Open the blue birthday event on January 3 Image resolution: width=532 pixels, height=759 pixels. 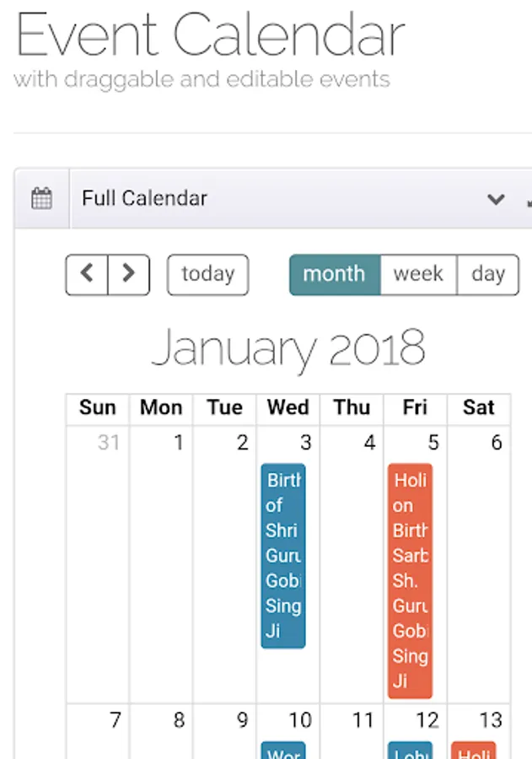[x=283, y=555]
